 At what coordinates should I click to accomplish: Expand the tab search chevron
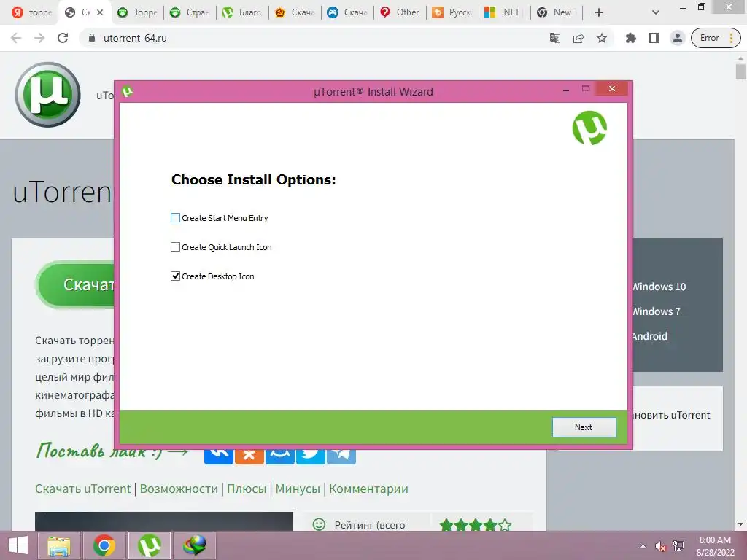pyautogui.click(x=656, y=12)
